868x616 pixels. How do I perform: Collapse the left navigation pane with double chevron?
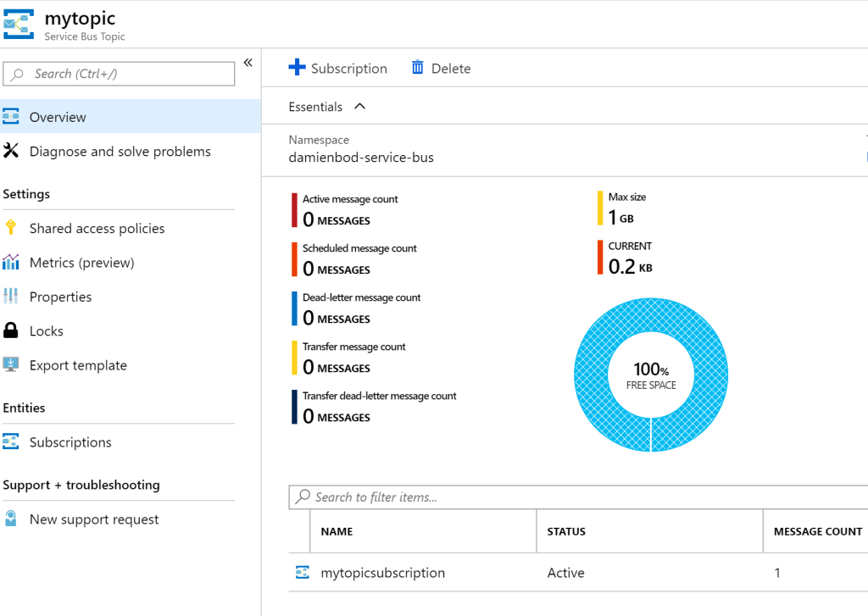point(248,62)
